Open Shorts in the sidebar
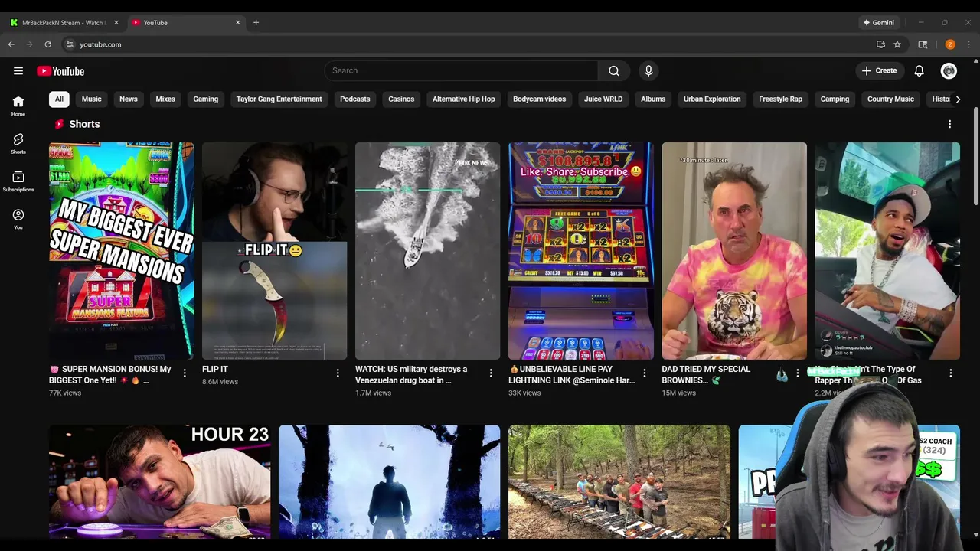 tap(18, 144)
